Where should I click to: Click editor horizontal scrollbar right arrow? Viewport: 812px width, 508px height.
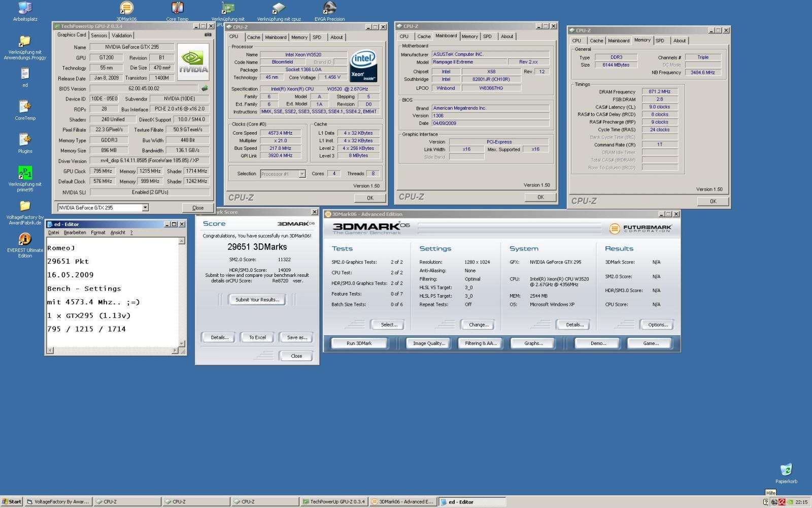coord(175,351)
